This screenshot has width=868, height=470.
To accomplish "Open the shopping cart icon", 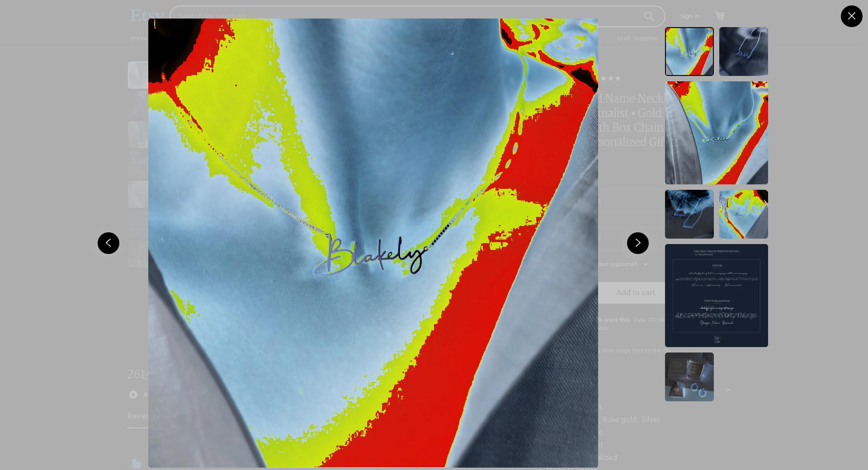I will pos(720,16).
